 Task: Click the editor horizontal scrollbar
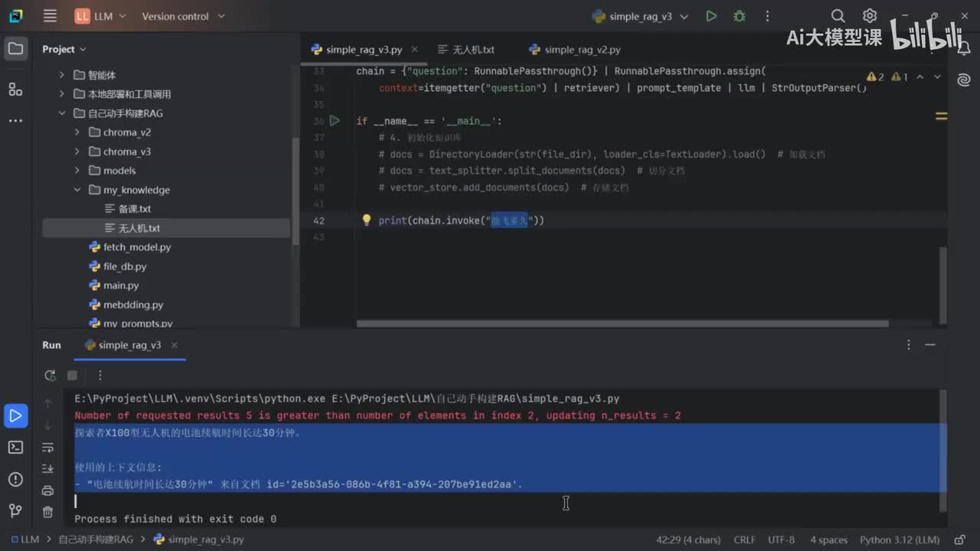pyautogui.click(x=622, y=324)
